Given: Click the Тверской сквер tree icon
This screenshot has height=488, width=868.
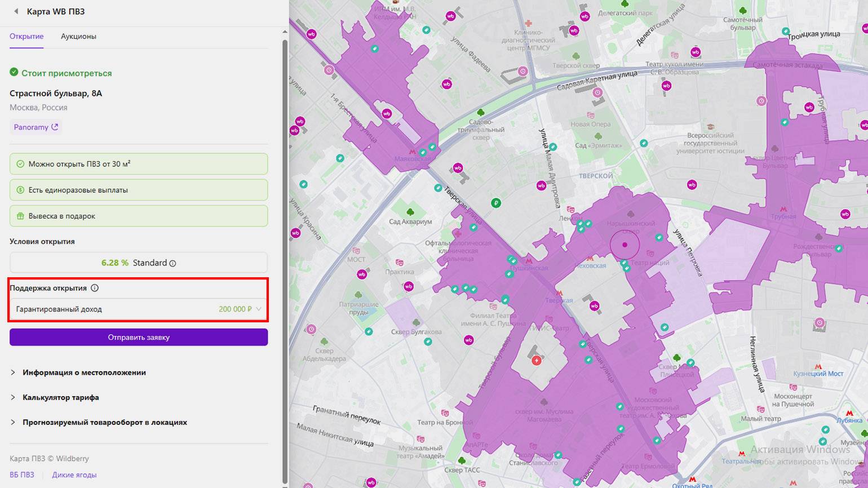Looking at the screenshot, I should click(576, 56).
